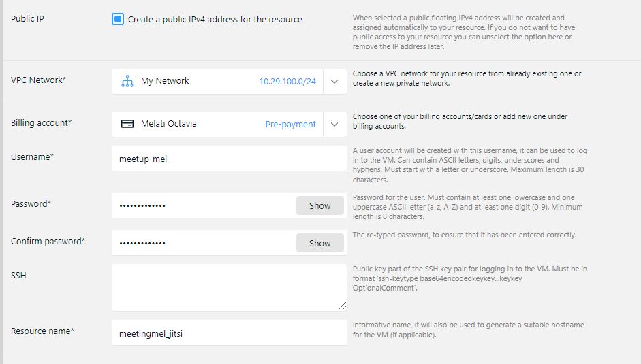Focus the Resource name field
Screen dimensions: 641x364
pos(228,333)
